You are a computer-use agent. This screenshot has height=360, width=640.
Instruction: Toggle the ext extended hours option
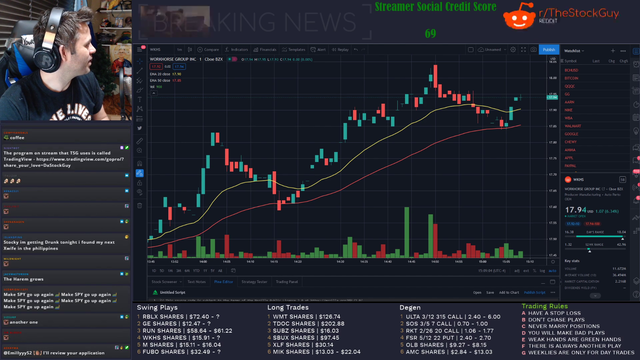(x=526, y=271)
